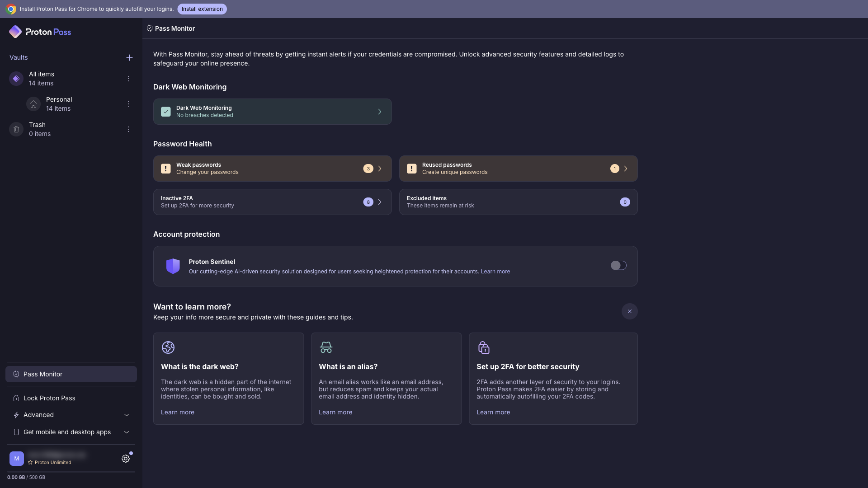
Task: Select Pass Monitor in sidebar
Action: 71,374
